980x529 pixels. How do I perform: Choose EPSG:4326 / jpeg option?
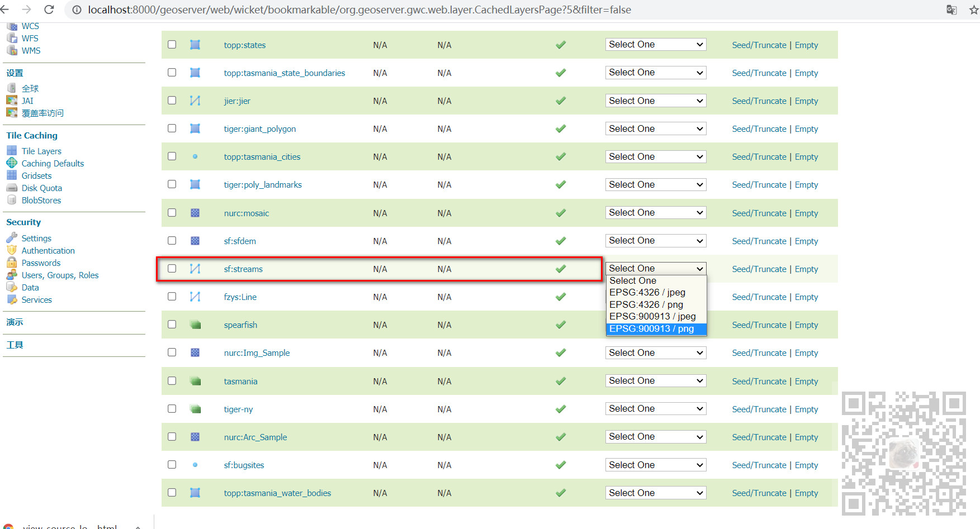click(x=656, y=292)
